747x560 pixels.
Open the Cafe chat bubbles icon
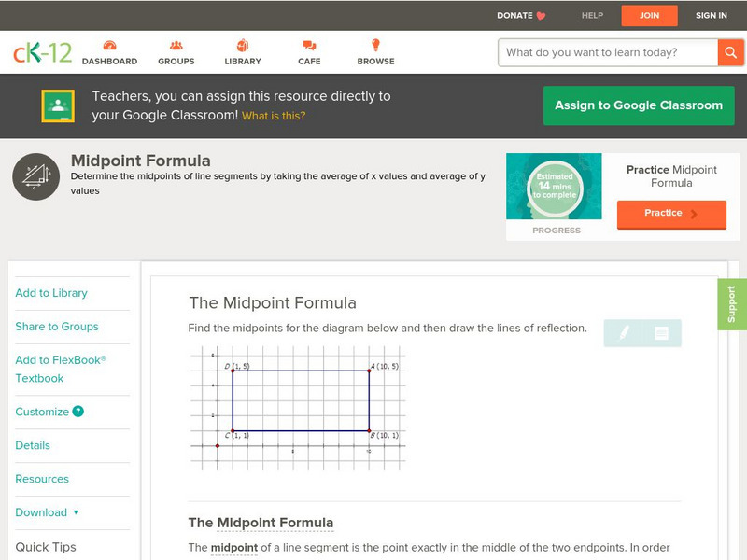pyautogui.click(x=309, y=45)
